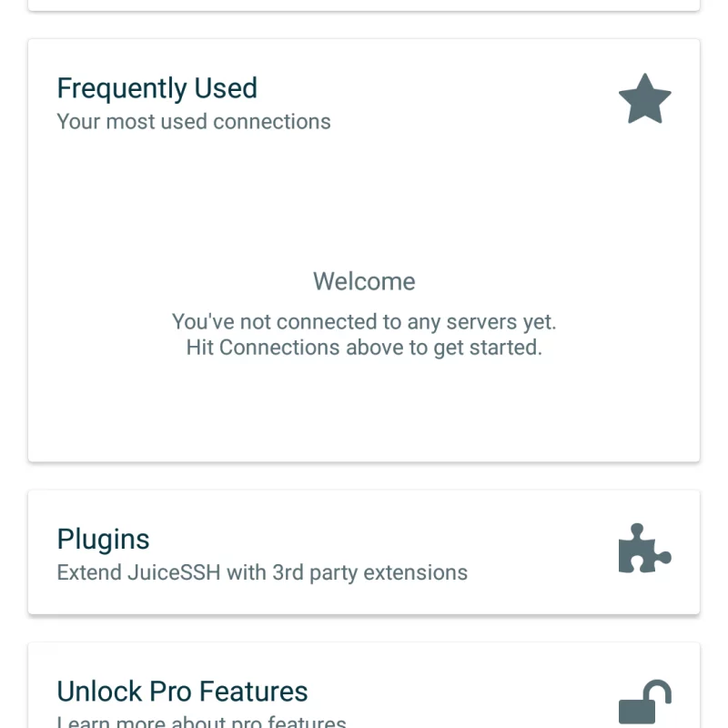The width and height of the screenshot is (728, 728).
Task: Open the Plugins heading
Action: [x=103, y=539]
